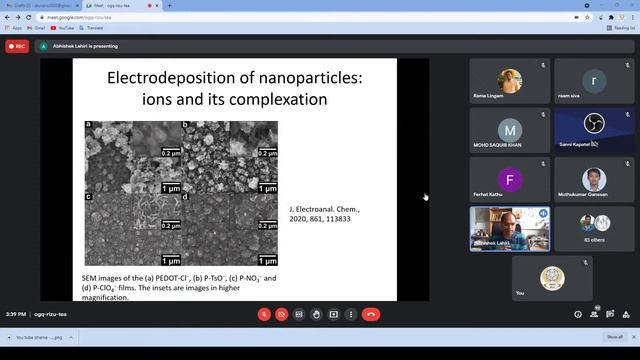Select the Sanni Kapatel participant tile

pyautogui.click(x=594, y=131)
